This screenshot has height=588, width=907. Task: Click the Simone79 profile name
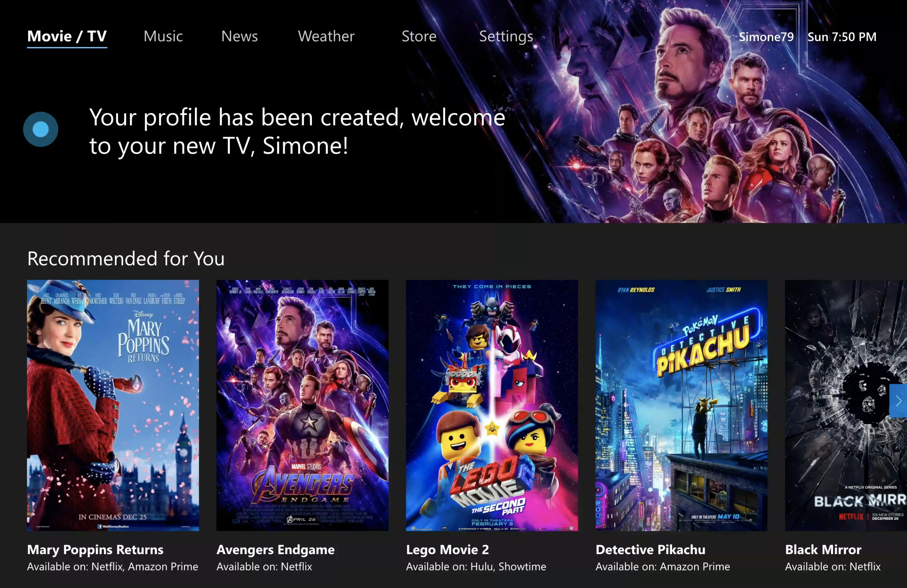pyautogui.click(x=766, y=37)
